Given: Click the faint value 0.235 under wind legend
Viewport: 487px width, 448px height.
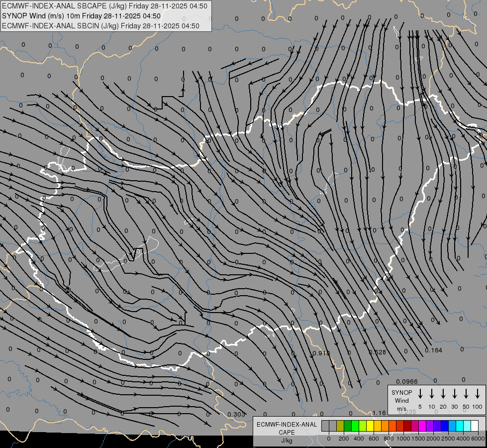Looking at the screenshot, I should pos(407,412).
